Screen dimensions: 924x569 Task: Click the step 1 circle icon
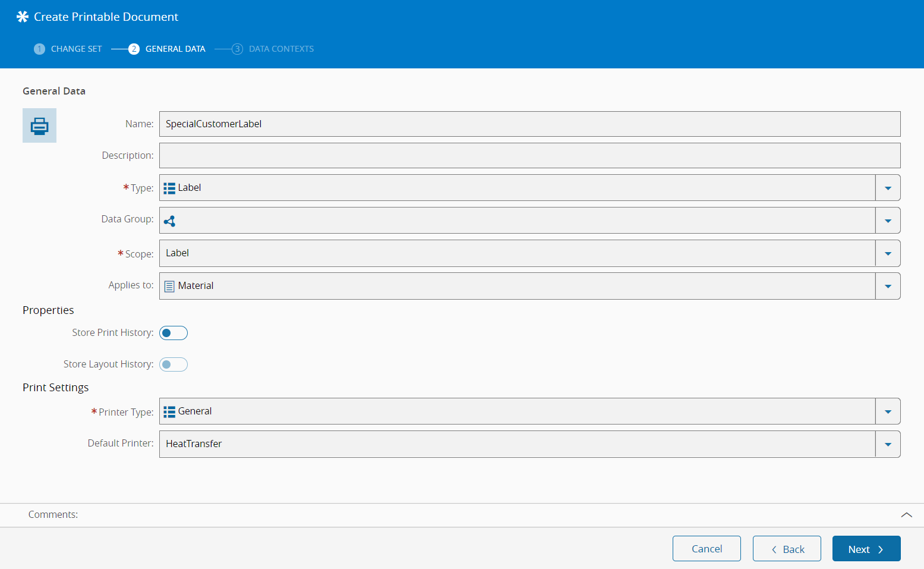pos(39,49)
